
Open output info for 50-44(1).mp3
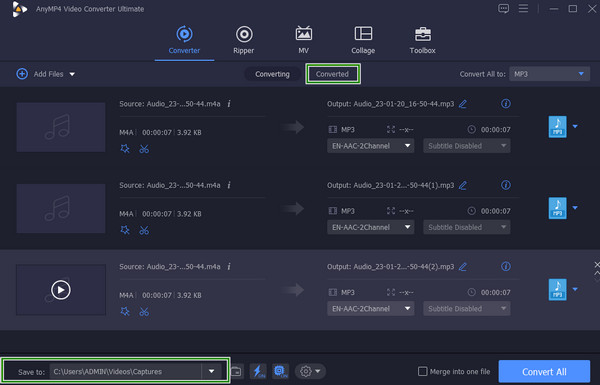506,185
